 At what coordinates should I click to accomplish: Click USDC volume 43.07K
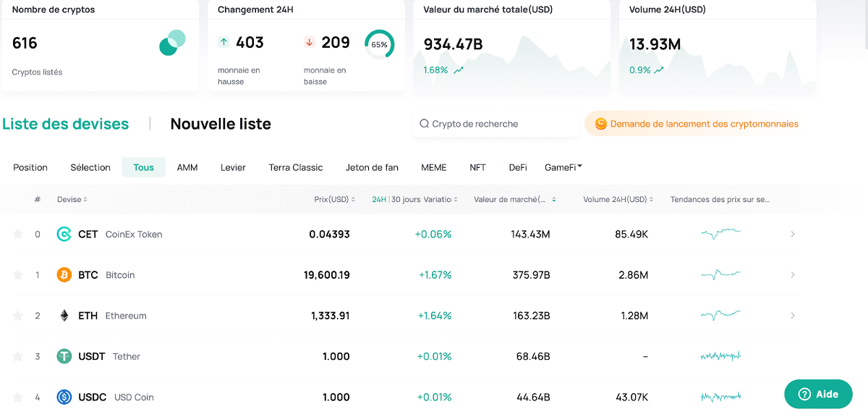pyautogui.click(x=631, y=397)
